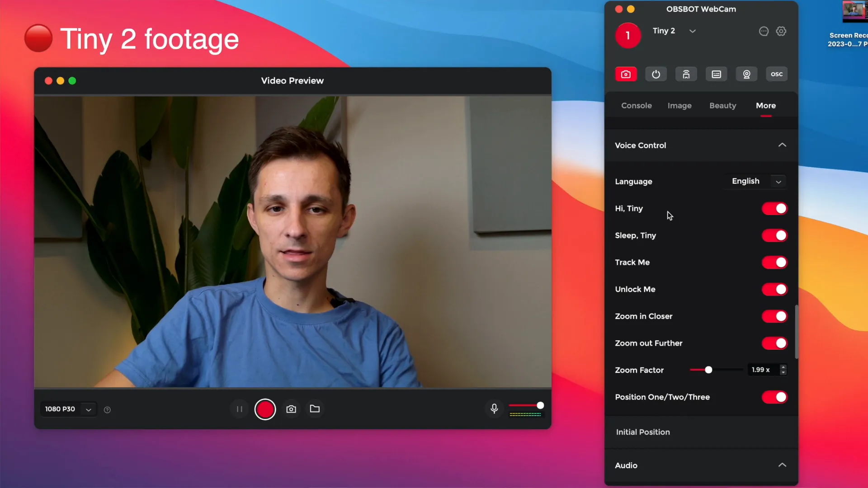Take a snapshot with the camera icon
This screenshot has height=488, width=868.
pyautogui.click(x=291, y=409)
